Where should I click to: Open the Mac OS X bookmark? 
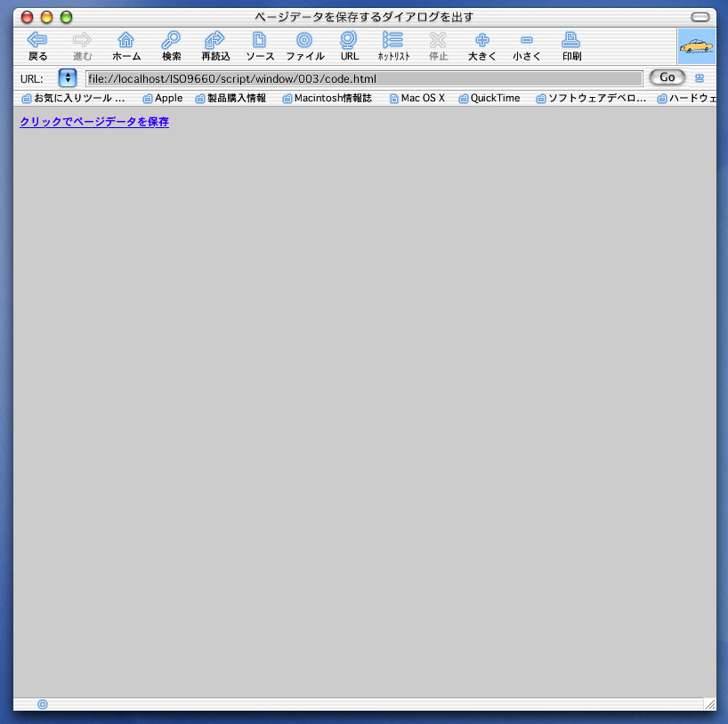pyautogui.click(x=417, y=98)
